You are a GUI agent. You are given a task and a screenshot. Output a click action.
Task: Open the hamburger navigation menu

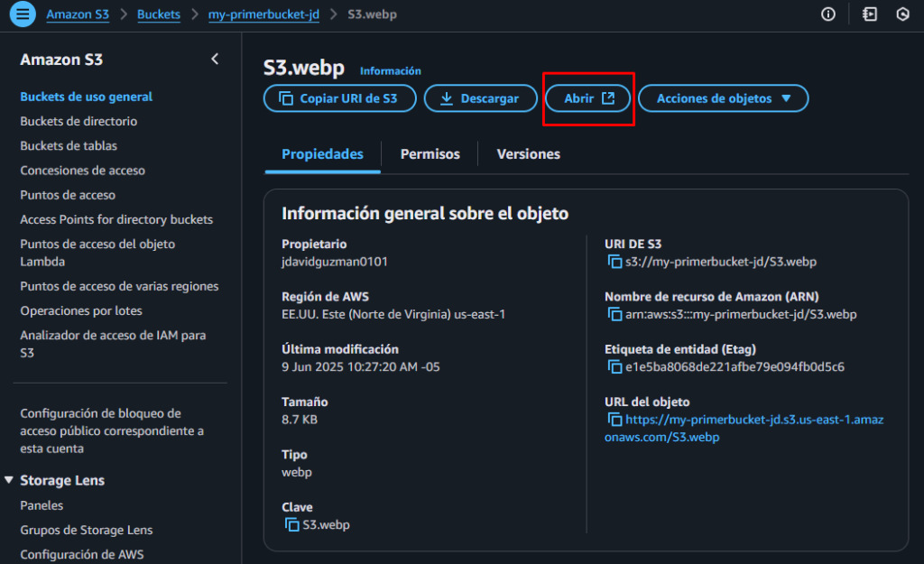pyautogui.click(x=23, y=14)
